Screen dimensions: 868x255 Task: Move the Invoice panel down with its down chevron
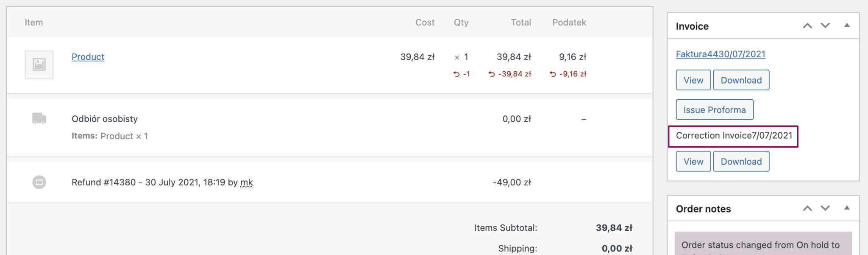point(825,26)
